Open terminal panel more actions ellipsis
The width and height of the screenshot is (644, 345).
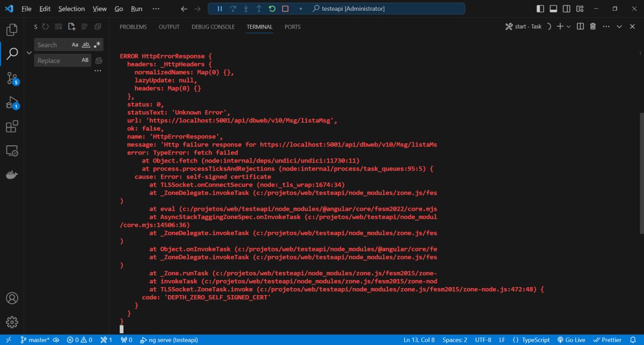pyautogui.click(x=606, y=26)
